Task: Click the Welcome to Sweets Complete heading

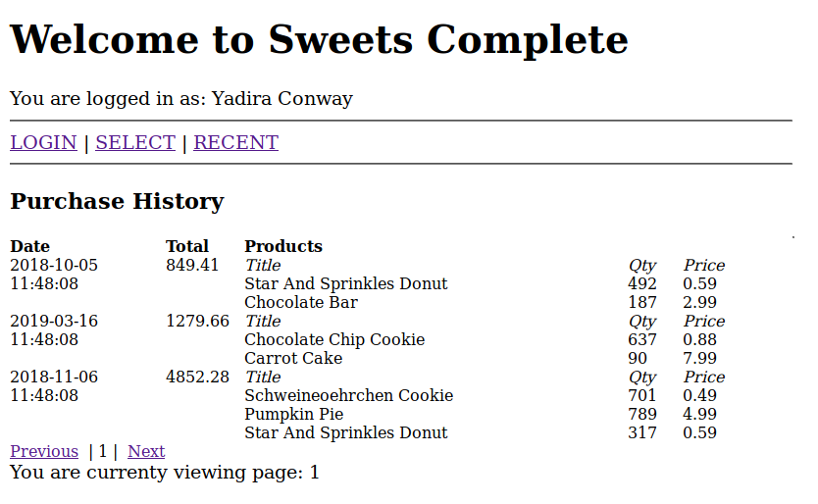Action: 319,40
